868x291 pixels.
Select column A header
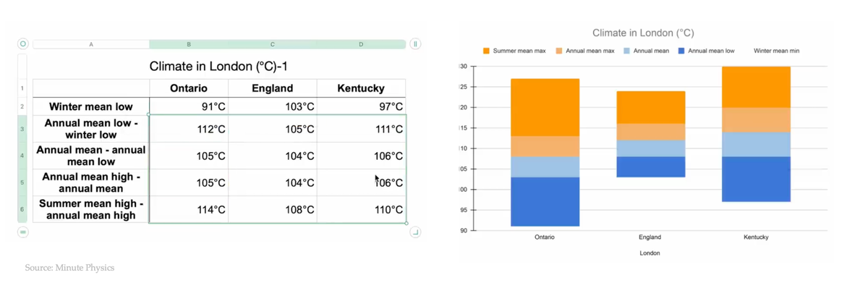pos(91,44)
